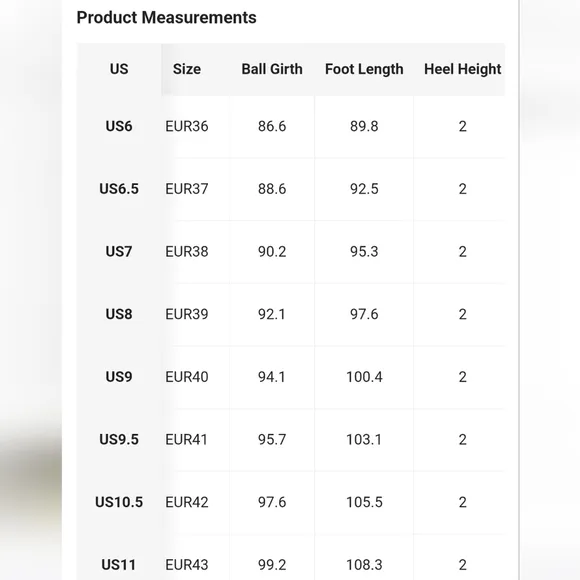The width and height of the screenshot is (580, 580).
Task: Click the Ball Girth column header
Action: pyautogui.click(x=272, y=69)
